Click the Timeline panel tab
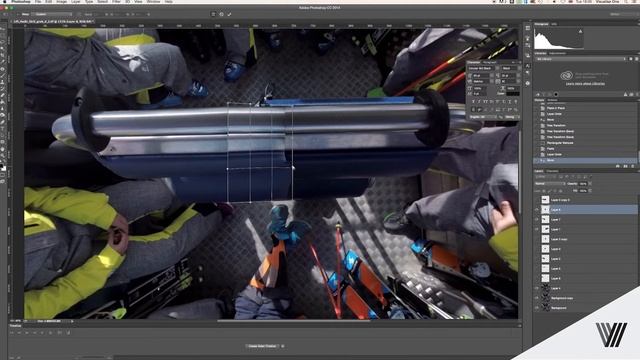The image size is (640, 360). pos(15,326)
